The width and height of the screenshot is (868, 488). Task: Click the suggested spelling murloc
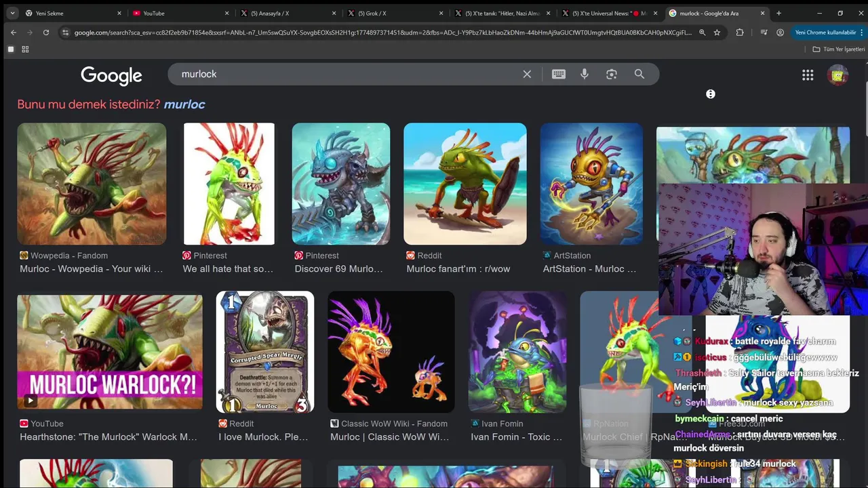coord(184,104)
